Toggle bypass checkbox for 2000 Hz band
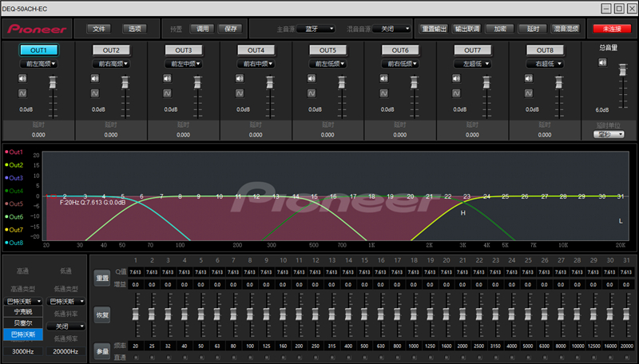This screenshot has width=639, height=364. (x=462, y=358)
